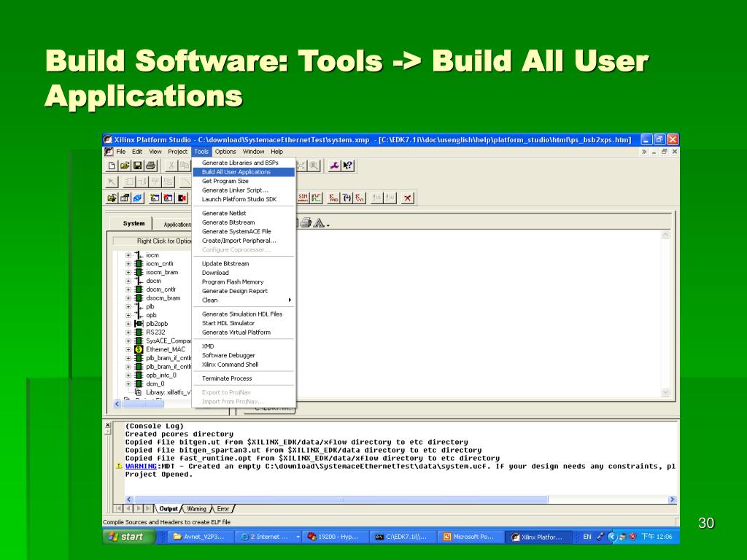747x560 pixels.
Task: Open the Options menu
Action: click(x=225, y=152)
